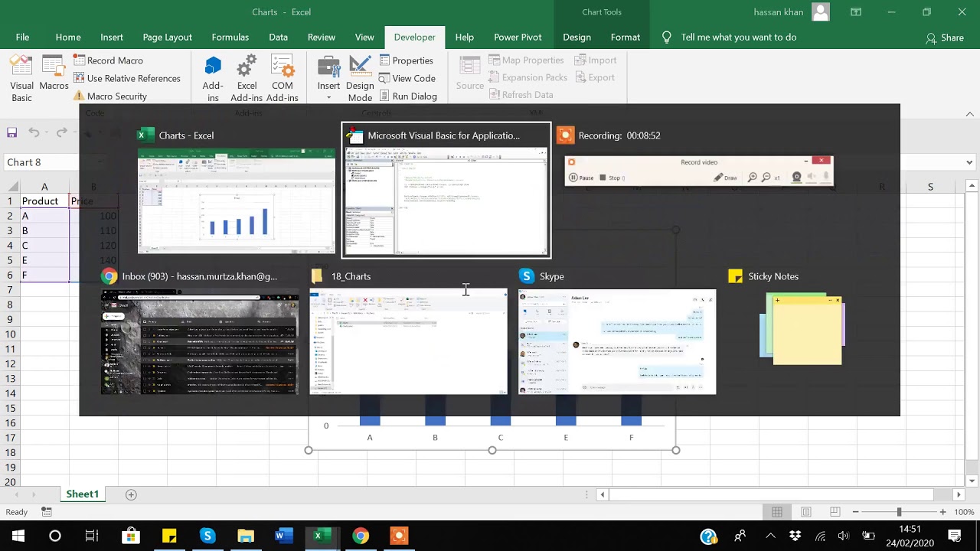Expand the formula bar chevron
Image resolution: width=980 pixels, height=551 pixels.
click(969, 162)
